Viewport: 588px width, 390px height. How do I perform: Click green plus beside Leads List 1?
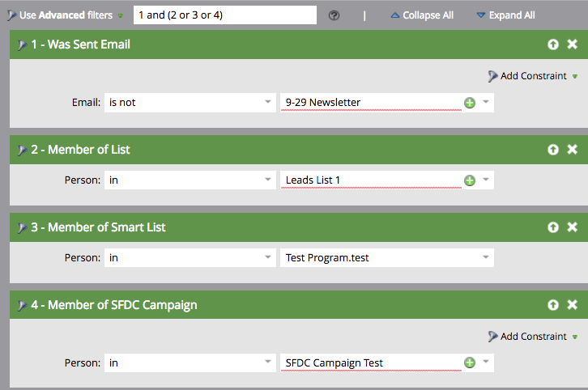(x=469, y=180)
